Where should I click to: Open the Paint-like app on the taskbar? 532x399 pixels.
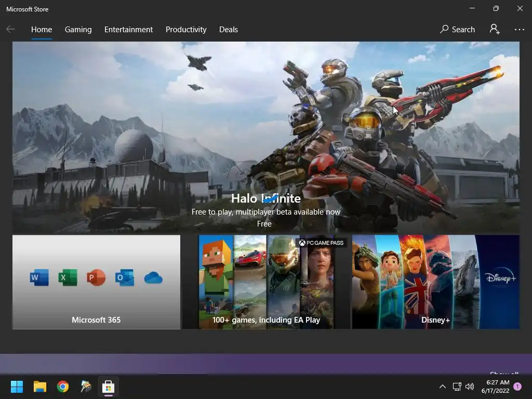(86, 387)
